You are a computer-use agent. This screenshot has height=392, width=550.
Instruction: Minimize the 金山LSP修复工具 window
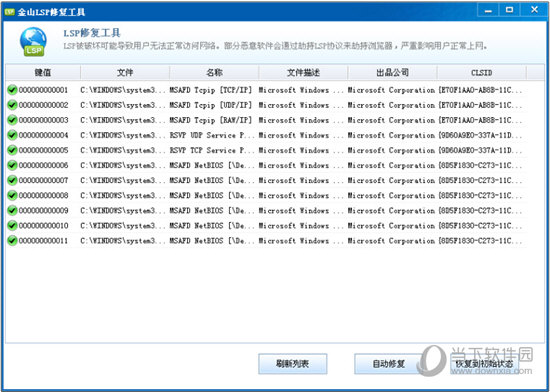(488, 10)
